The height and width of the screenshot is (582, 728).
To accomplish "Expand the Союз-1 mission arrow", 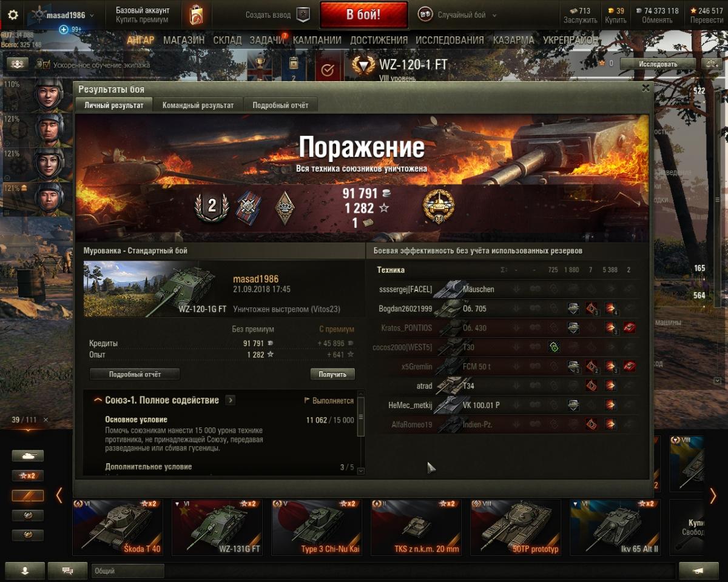I will pos(230,400).
